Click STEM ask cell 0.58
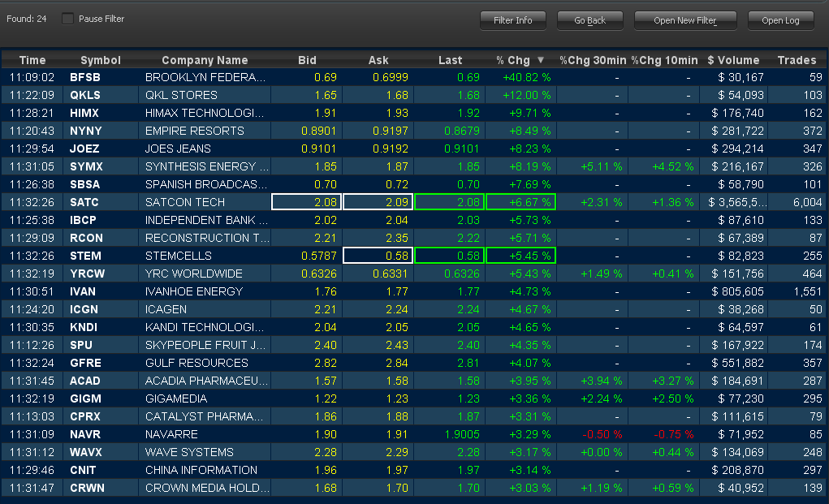This screenshot has height=504, width=829. click(x=378, y=256)
